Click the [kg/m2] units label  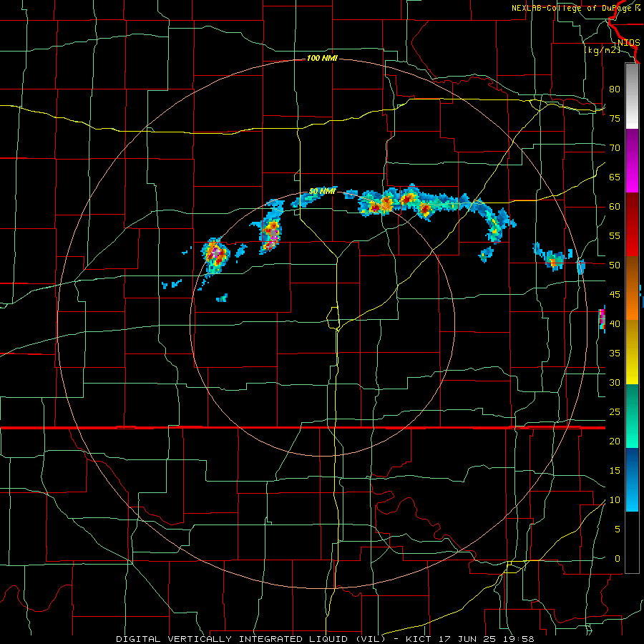(x=602, y=50)
